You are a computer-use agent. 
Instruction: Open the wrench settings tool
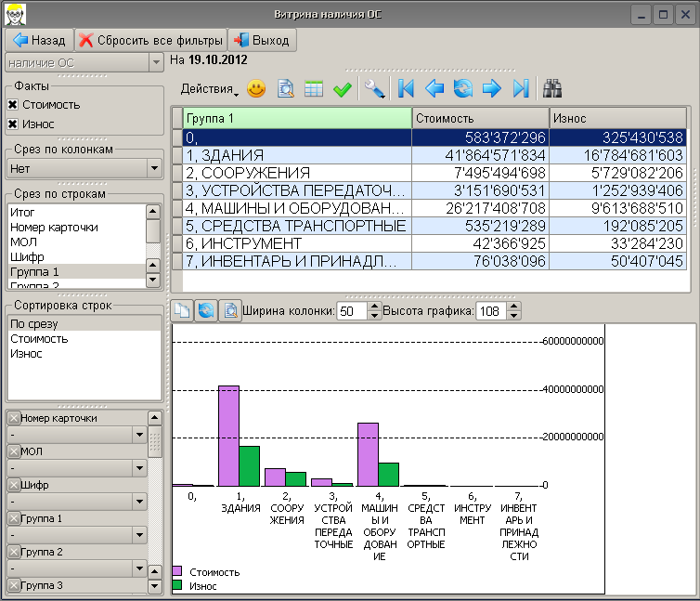point(375,89)
